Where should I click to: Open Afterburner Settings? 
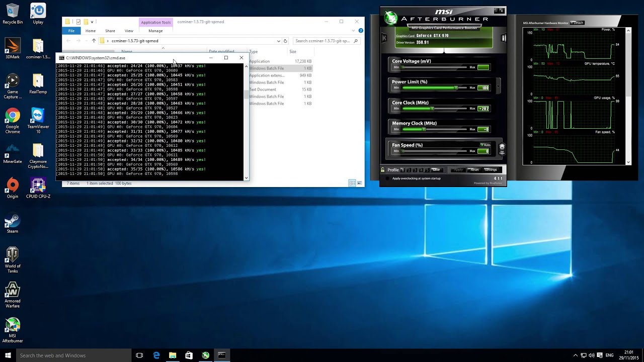[491, 170]
